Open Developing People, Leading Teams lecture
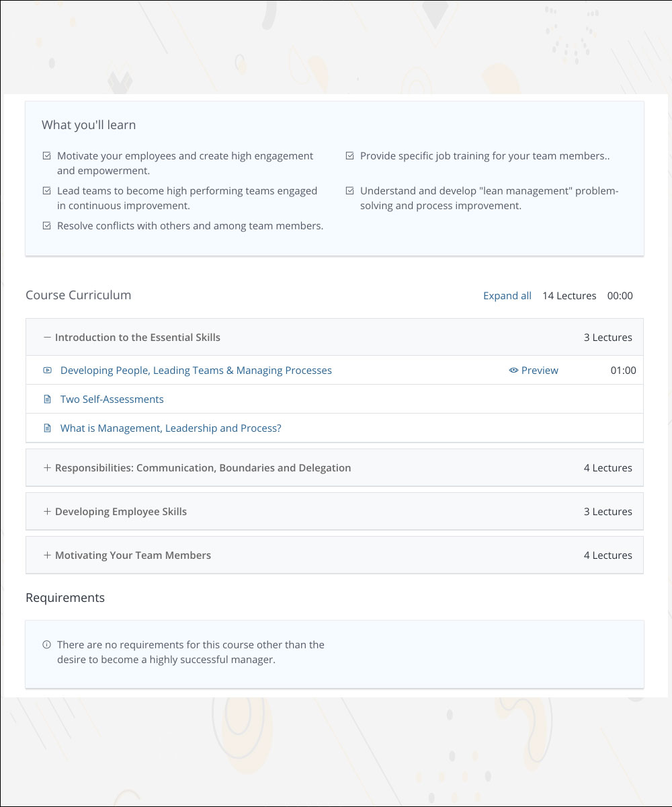The height and width of the screenshot is (807, 672). 196,371
